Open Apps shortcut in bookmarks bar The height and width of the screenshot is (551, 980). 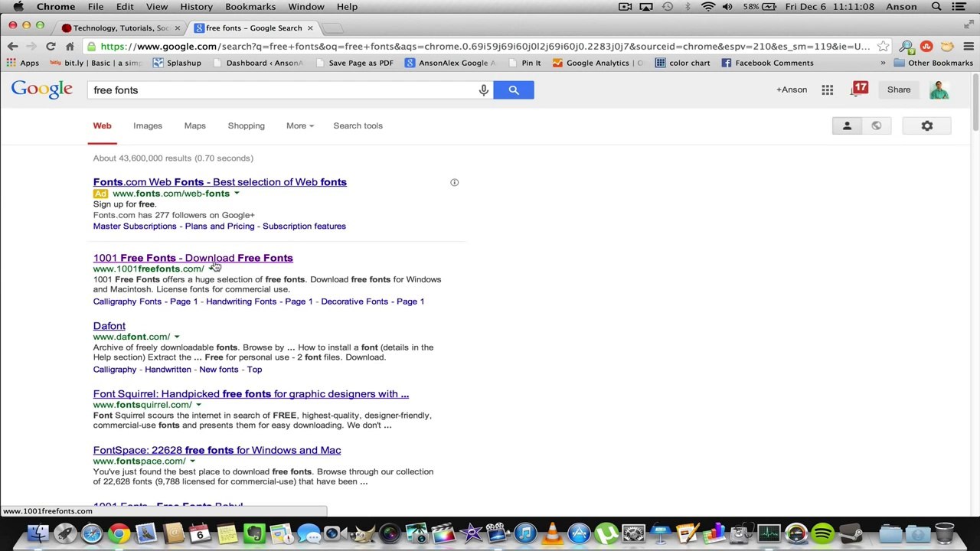click(x=23, y=63)
